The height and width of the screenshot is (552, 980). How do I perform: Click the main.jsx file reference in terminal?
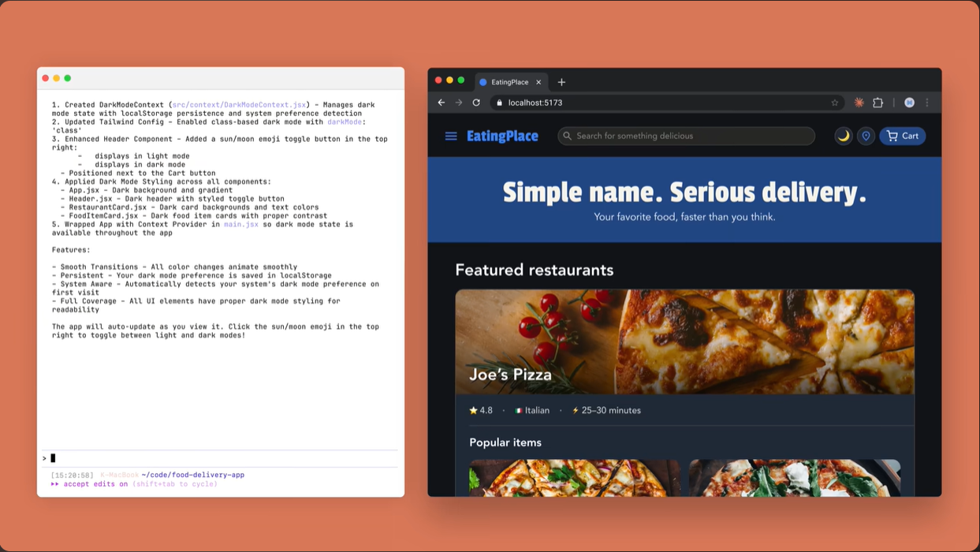click(x=241, y=225)
